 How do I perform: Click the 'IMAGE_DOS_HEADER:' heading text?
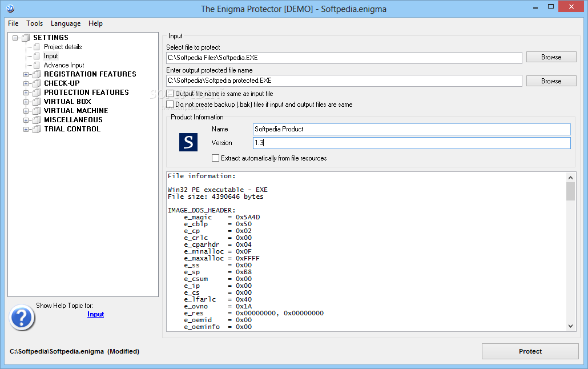click(x=202, y=210)
